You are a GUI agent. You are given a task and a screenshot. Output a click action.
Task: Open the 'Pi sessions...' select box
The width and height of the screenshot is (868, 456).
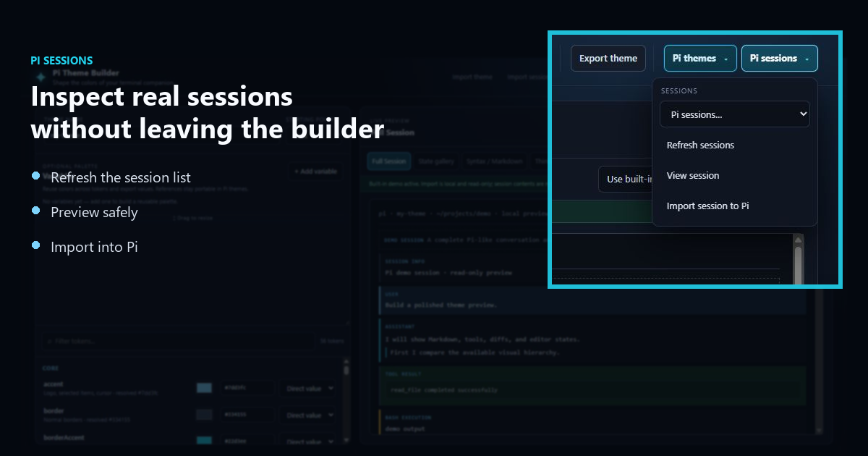pyautogui.click(x=734, y=114)
